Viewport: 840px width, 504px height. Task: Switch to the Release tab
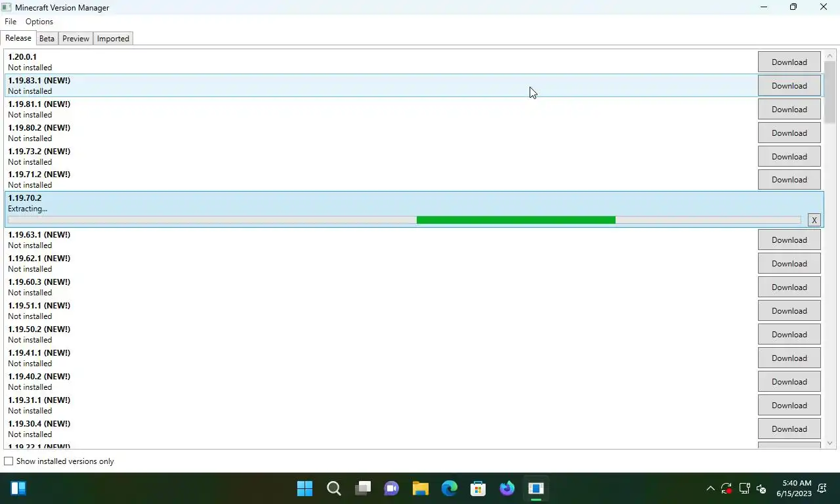point(18,38)
